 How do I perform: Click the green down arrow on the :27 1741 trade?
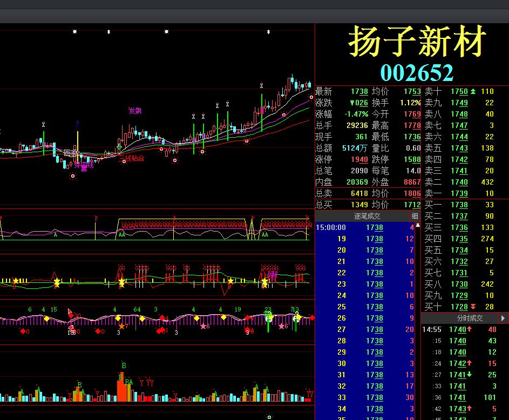469,375
